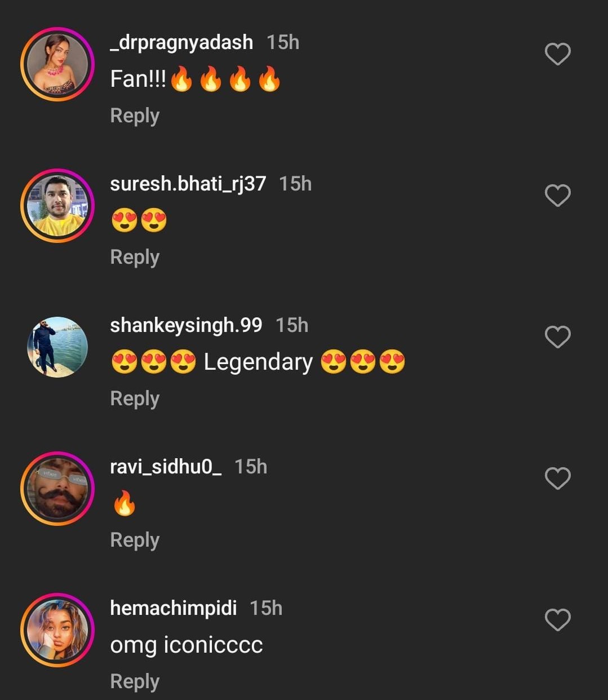Like suresh.bhati_rj37's heart-eyes comment
The height and width of the screenshot is (700, 608).
pos(557,196)
